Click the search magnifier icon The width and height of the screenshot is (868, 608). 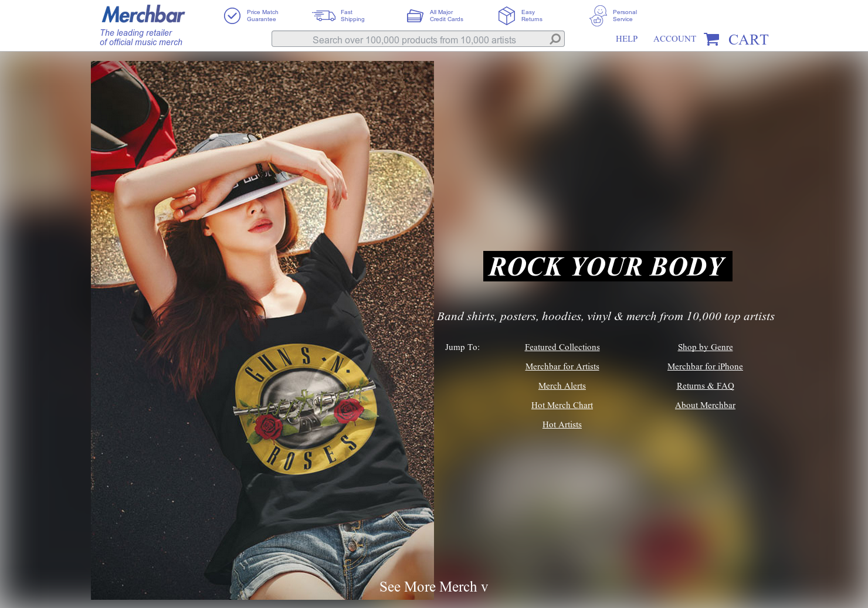555,39
